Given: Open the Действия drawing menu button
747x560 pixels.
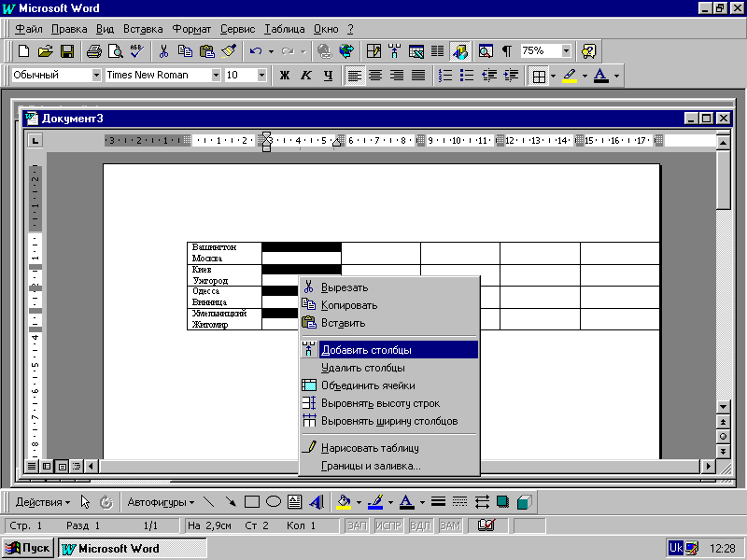Looking at the screenshot, I should point(43,502).
